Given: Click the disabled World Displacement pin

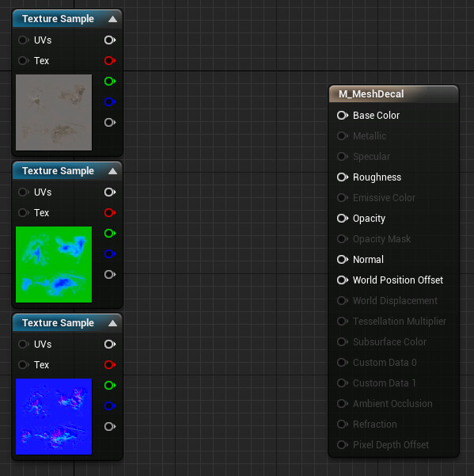Looking at the screenshot, I should point(343,300).
